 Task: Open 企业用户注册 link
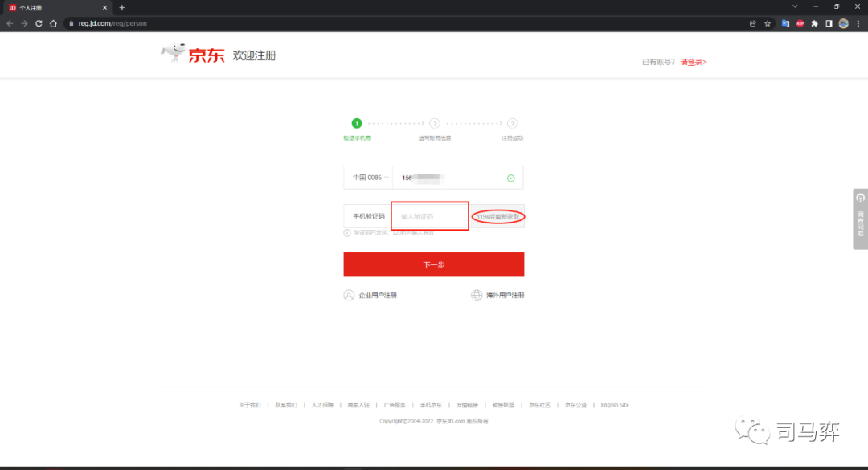[378, 295]
